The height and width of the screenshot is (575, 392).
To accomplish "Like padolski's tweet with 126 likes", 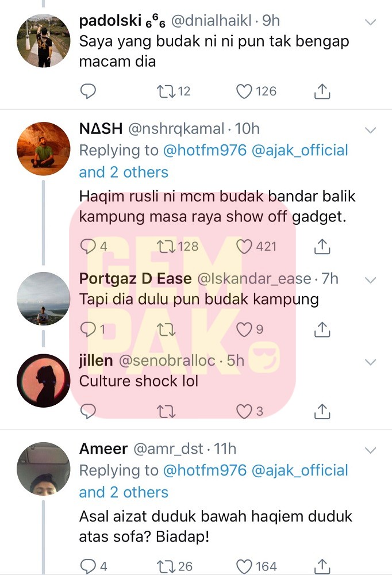I will 245,91.
